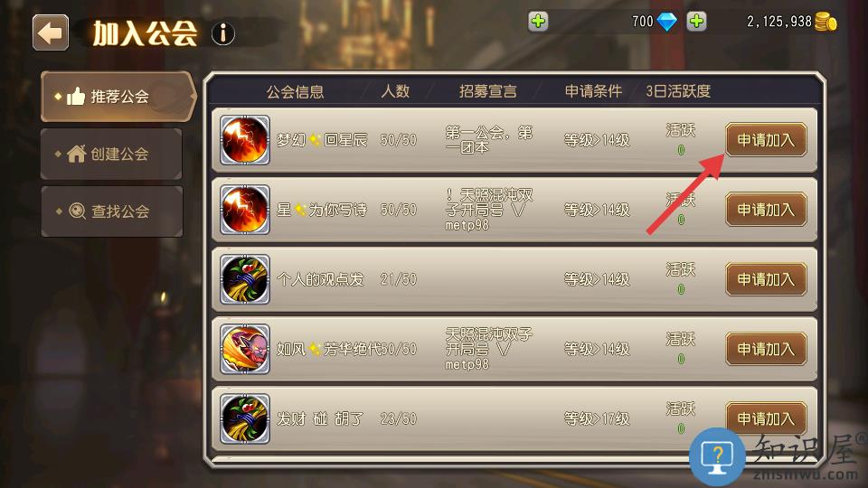Go back using the arrow icon
Screen dimensions: 868x488
coord(51,33)
